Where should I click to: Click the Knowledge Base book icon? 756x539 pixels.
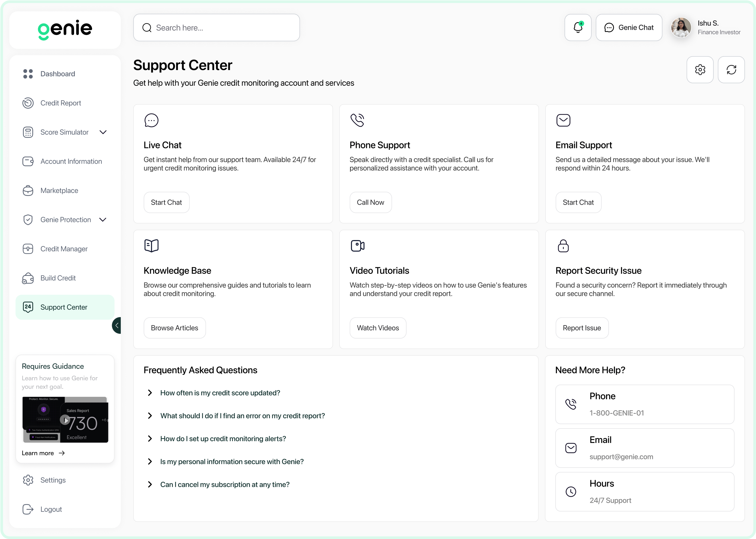click(x=151, y=246)
